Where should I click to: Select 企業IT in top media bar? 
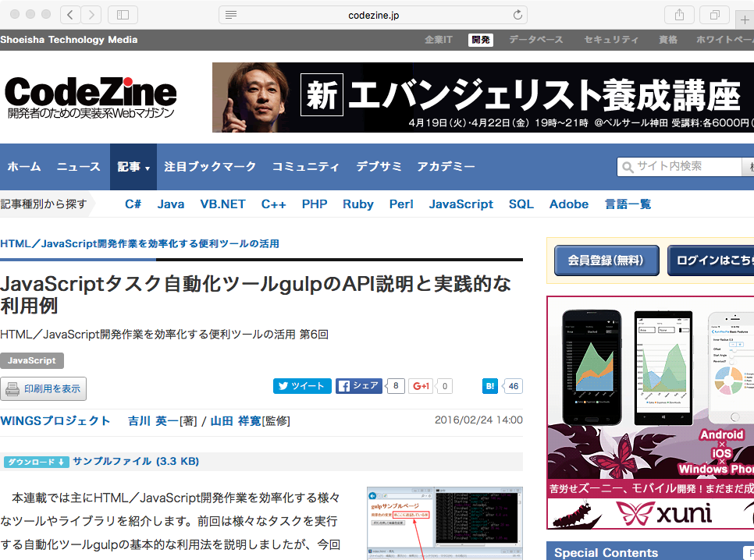pyautogui.click(x=438, y=40)
